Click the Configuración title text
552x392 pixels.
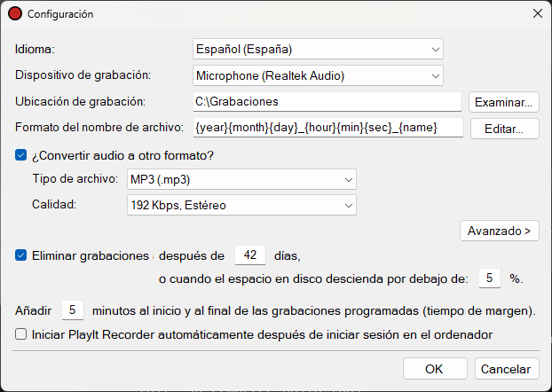[60, 14]
